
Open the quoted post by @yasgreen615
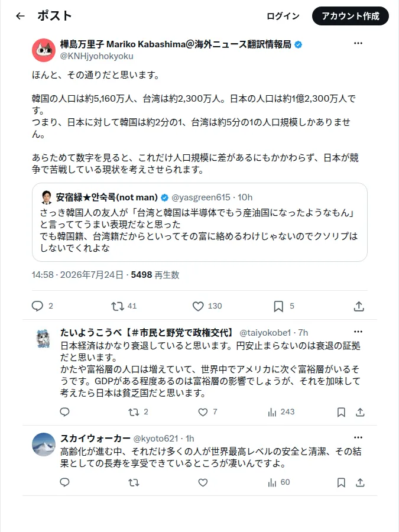click(200, 222)
